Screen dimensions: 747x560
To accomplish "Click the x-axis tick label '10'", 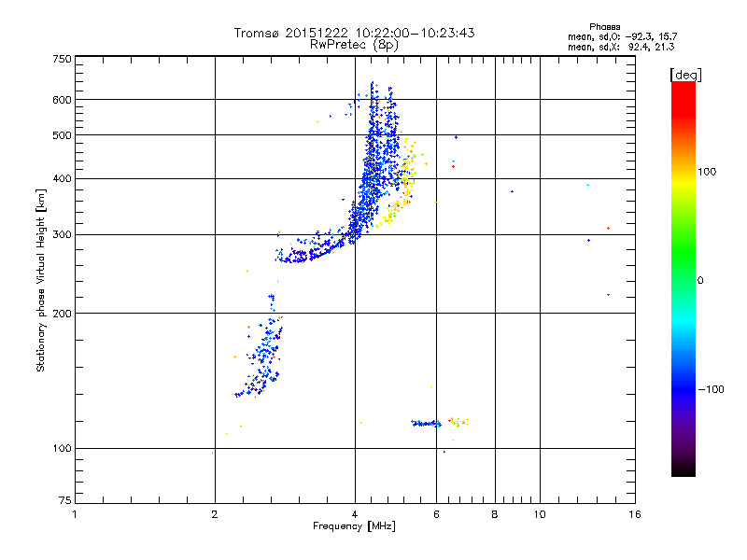I will coord(540,514).
